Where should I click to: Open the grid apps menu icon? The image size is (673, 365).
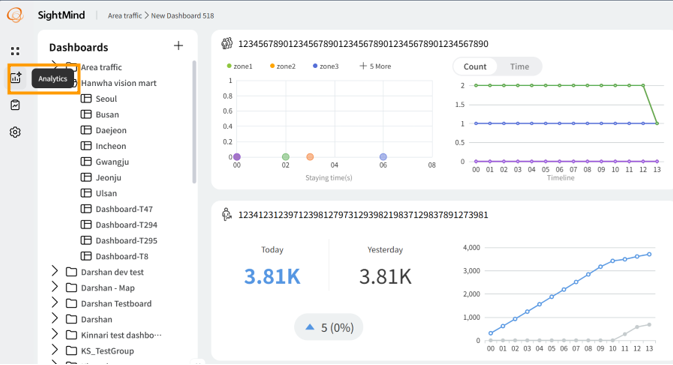[x=15, y=51]
